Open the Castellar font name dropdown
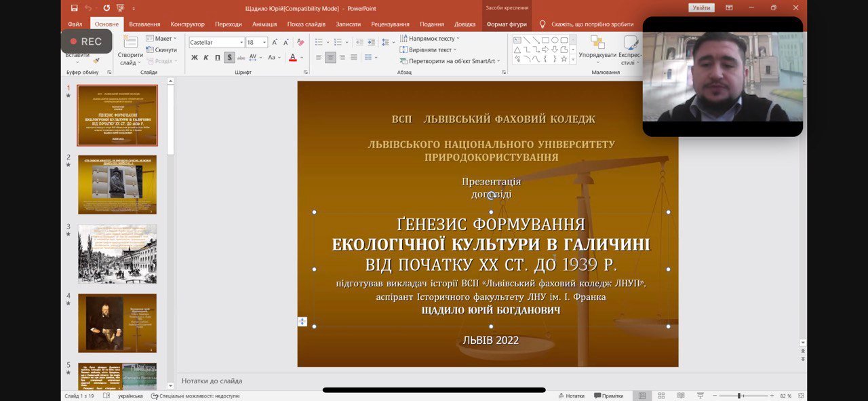868x401 pixels. (240, 42)
